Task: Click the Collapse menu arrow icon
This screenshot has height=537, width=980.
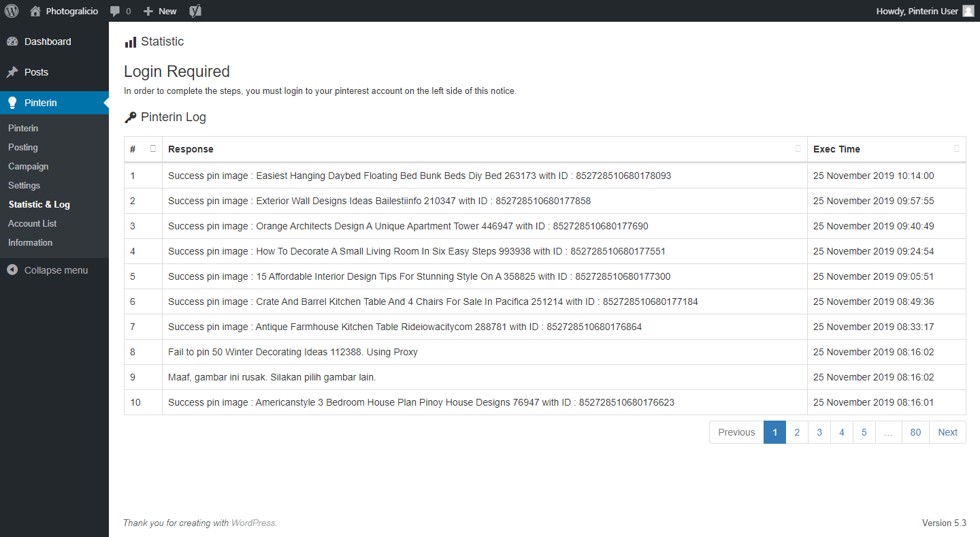Action: click(x=12, y=270)
